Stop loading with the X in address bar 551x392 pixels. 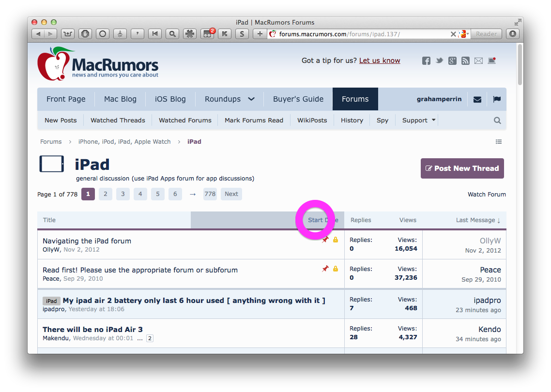(x=453, y=34)
